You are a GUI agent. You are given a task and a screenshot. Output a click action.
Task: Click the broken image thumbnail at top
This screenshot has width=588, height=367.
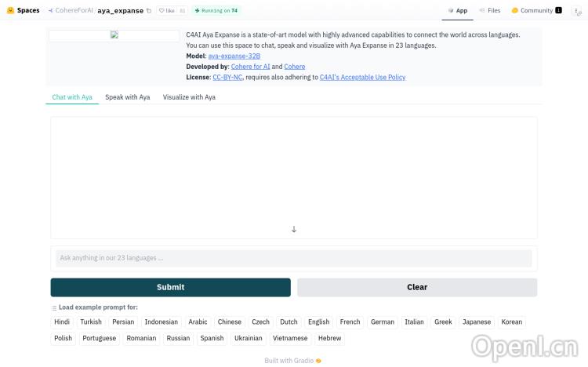tap(114, 35)
